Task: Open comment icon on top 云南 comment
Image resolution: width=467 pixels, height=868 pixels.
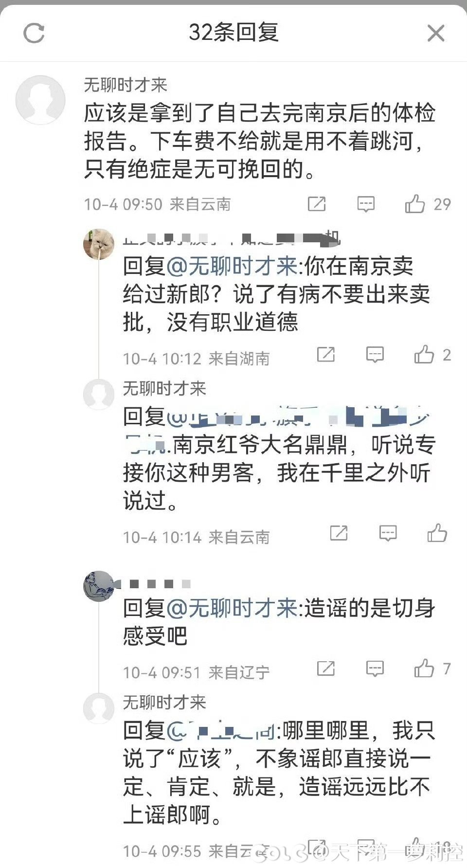Action: pyautogui.click(x=365, y=204)
